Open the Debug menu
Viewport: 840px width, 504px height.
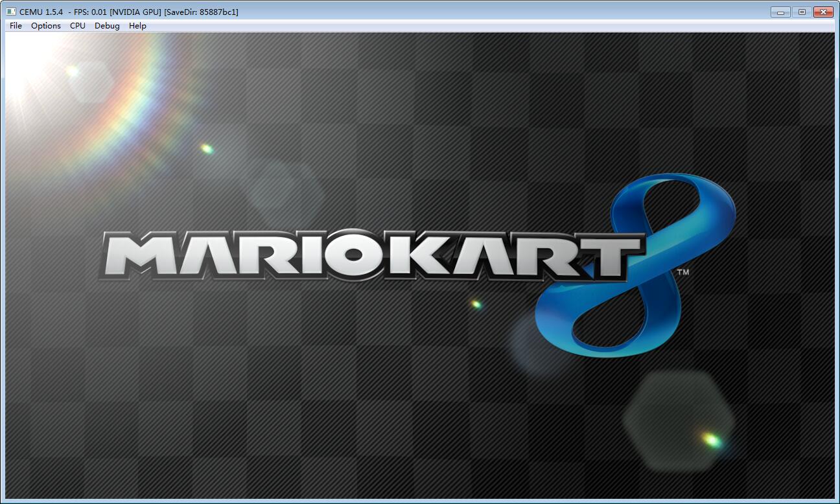coord(107,26)
